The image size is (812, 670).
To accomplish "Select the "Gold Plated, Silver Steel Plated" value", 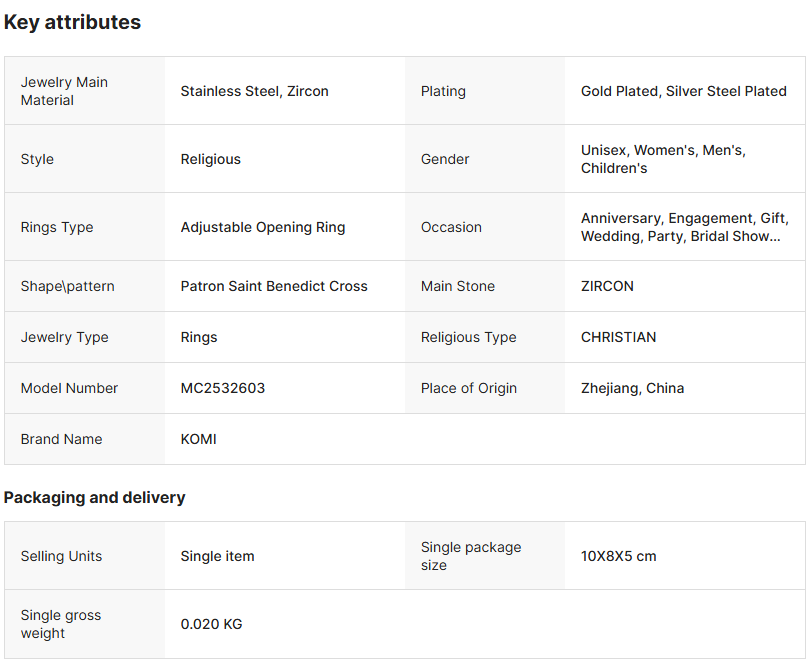I will point(683,91).
